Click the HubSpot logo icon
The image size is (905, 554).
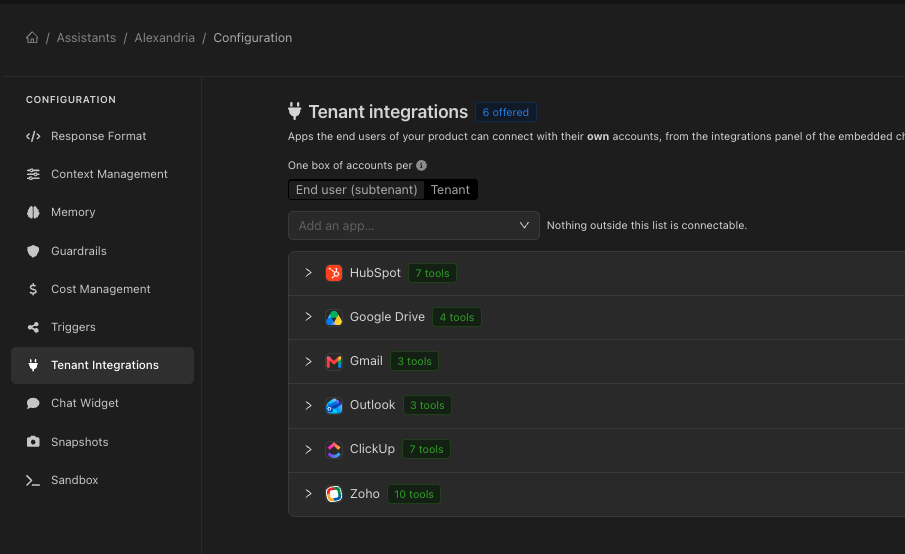click(334, 273)
